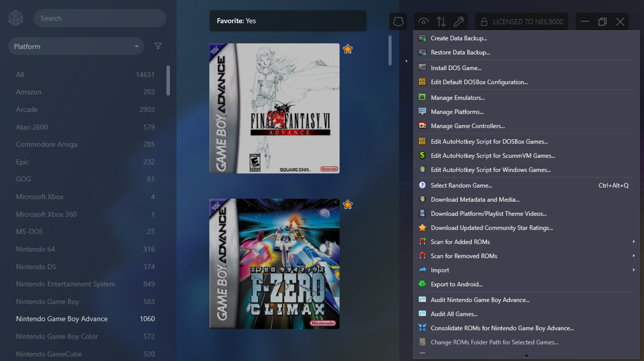Select Nintendo Game Boy Color platform
644x361 pixels.
(x=85, y=336)
